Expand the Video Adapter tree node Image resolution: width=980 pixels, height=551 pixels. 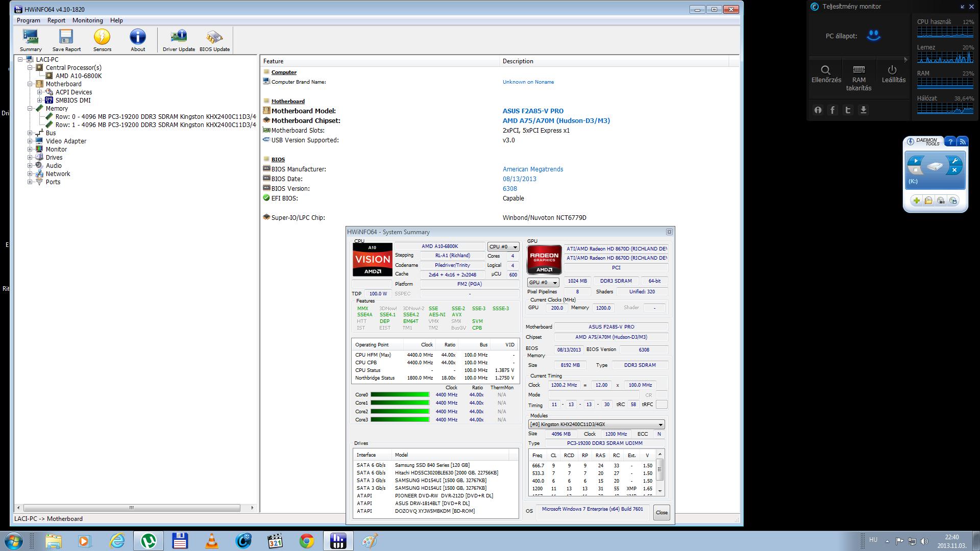30,141
